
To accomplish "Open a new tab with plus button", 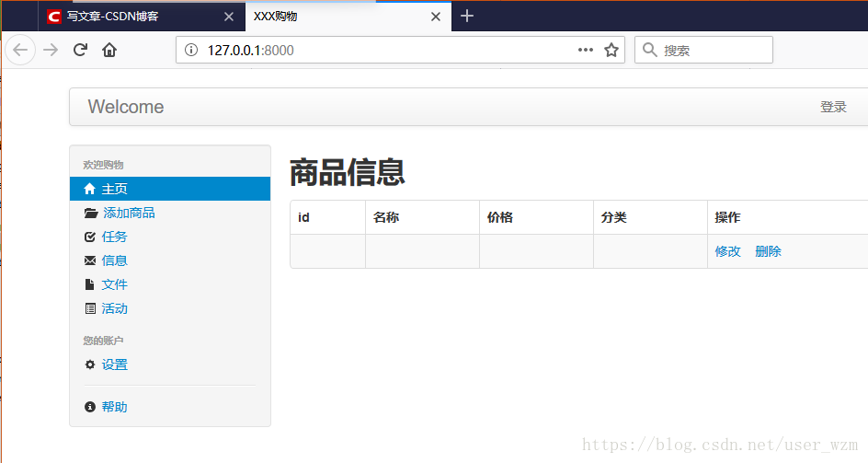I will point(467,16).
